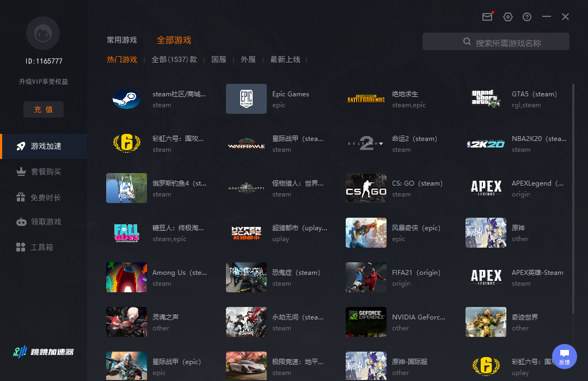Select the 国服 filter

(x=219, y=60)
